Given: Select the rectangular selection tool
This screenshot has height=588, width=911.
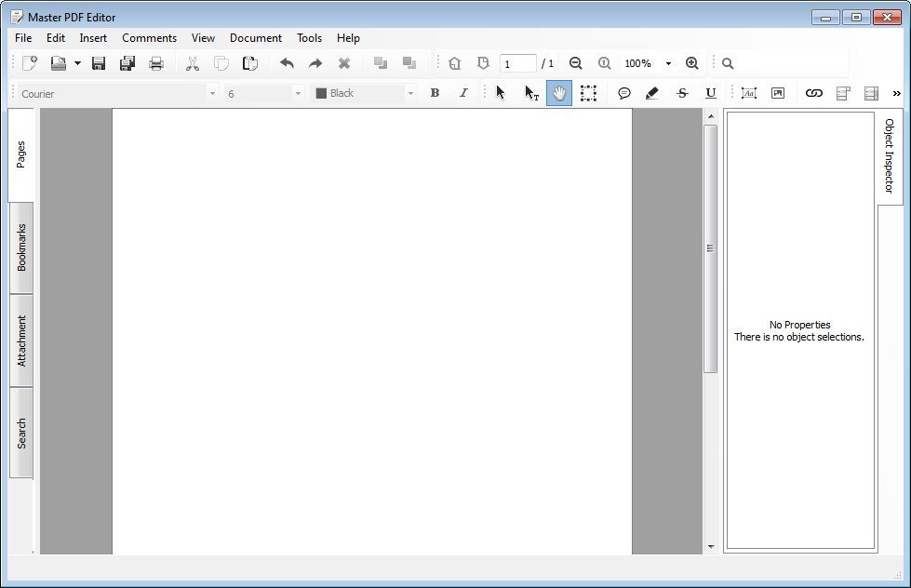Looking at the screenshot, I should click(588, 92).
